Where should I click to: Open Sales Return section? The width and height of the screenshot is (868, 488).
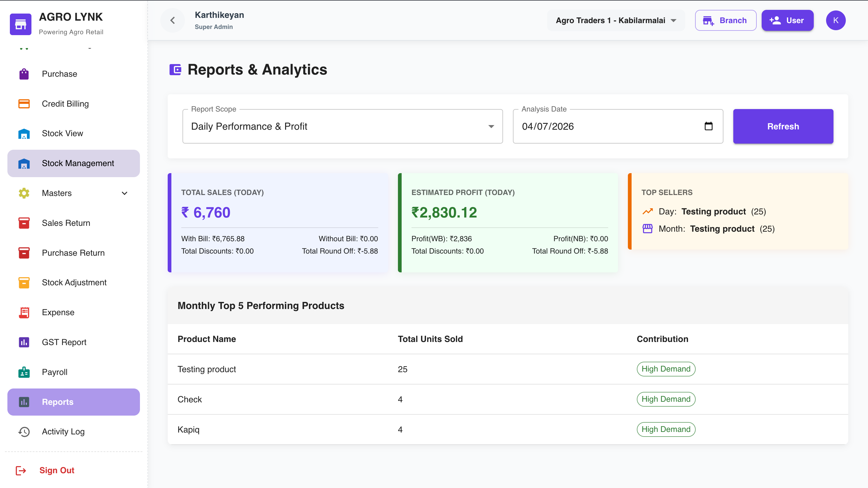(74, 223)
